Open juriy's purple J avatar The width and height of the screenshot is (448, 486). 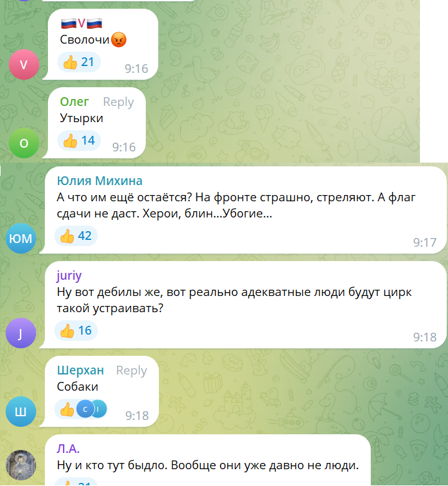pyautogui.click(x=21, y=333)
